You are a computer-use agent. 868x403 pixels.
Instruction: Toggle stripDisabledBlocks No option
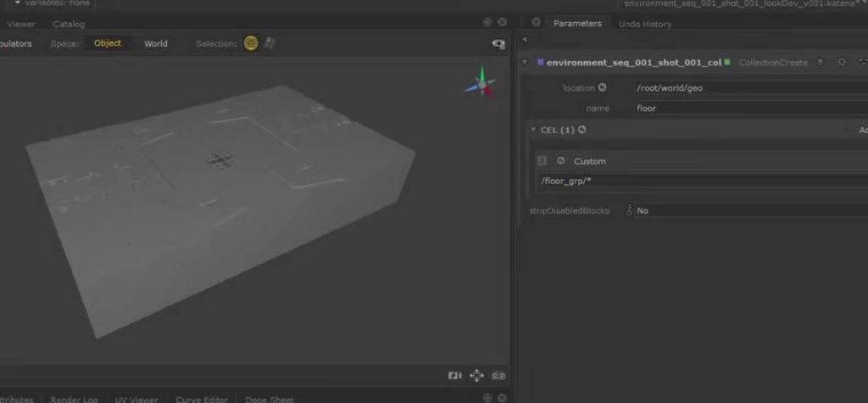tap(642, 210)
